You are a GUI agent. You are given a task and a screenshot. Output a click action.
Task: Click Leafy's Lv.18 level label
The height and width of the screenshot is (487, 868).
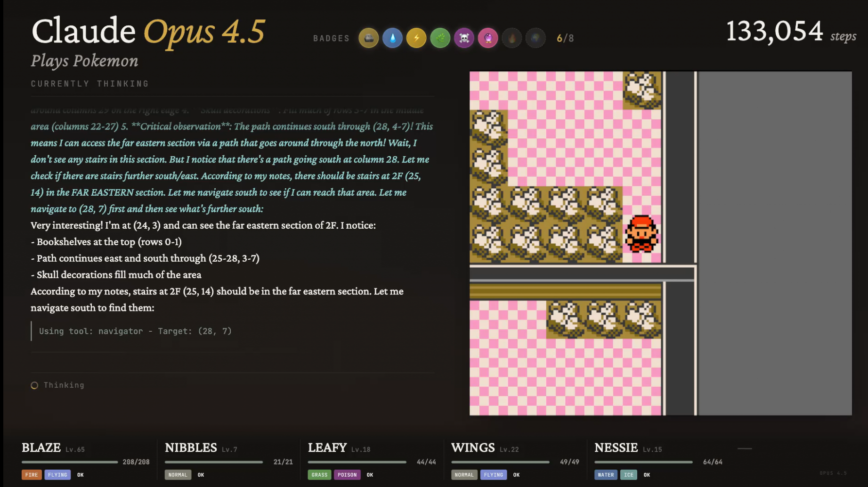(x=361, y=449)
